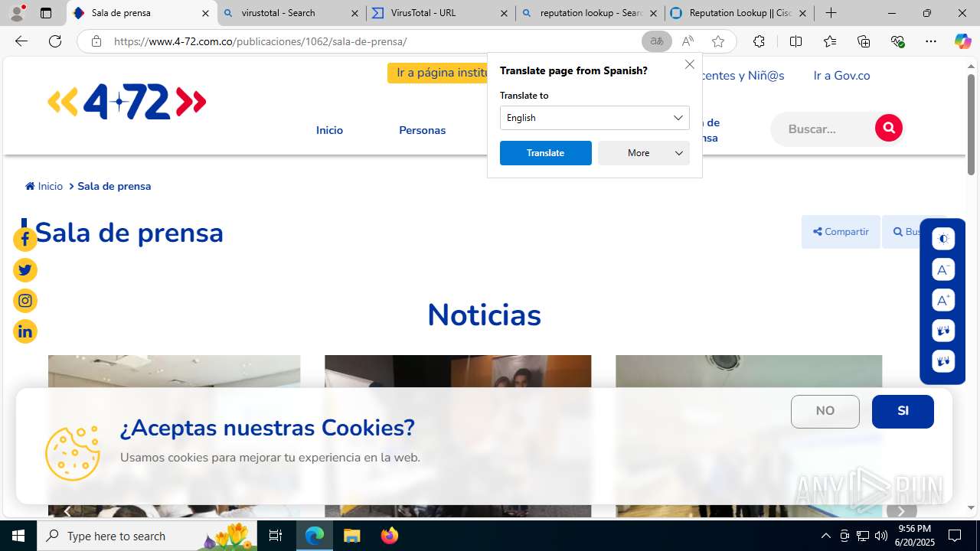The image size is (980, 551).
Task: Click the first sign language hands icon
Action: point(943,331)
